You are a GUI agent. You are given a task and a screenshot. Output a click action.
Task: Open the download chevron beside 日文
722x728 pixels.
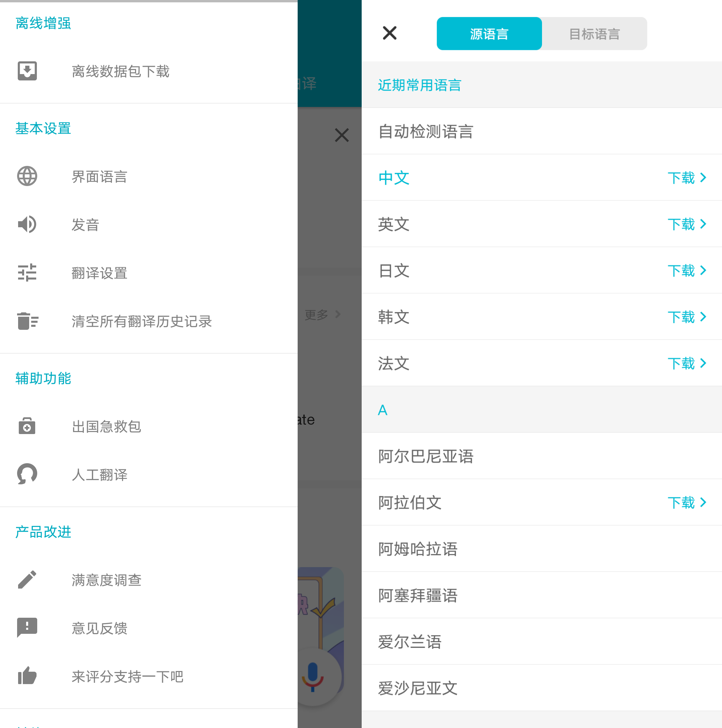703,270
